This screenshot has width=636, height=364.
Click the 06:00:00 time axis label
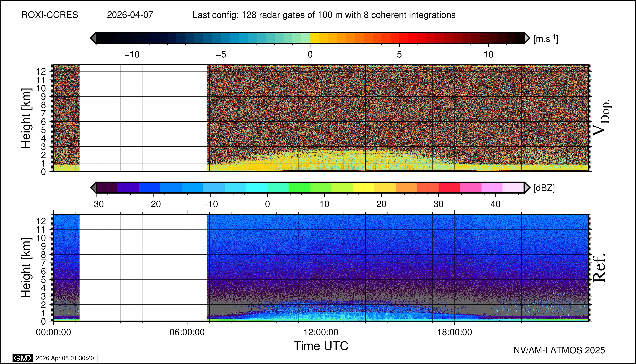tap(187, 333)
